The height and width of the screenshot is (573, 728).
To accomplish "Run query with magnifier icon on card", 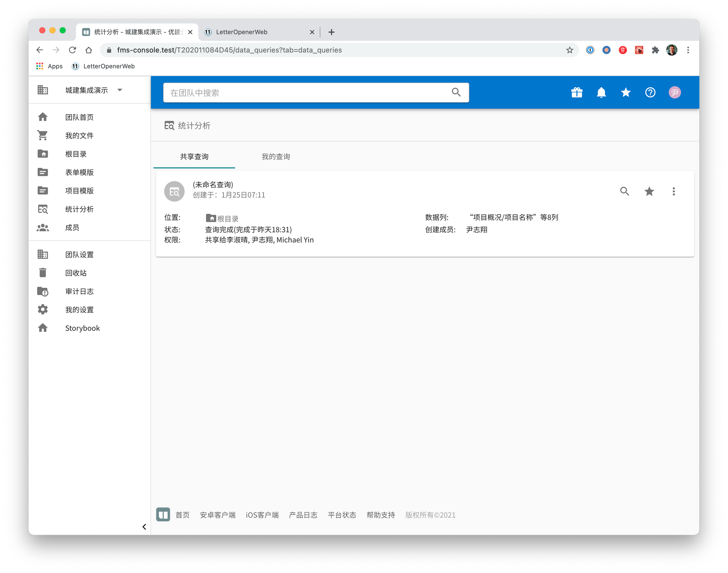I will (625, 191).
